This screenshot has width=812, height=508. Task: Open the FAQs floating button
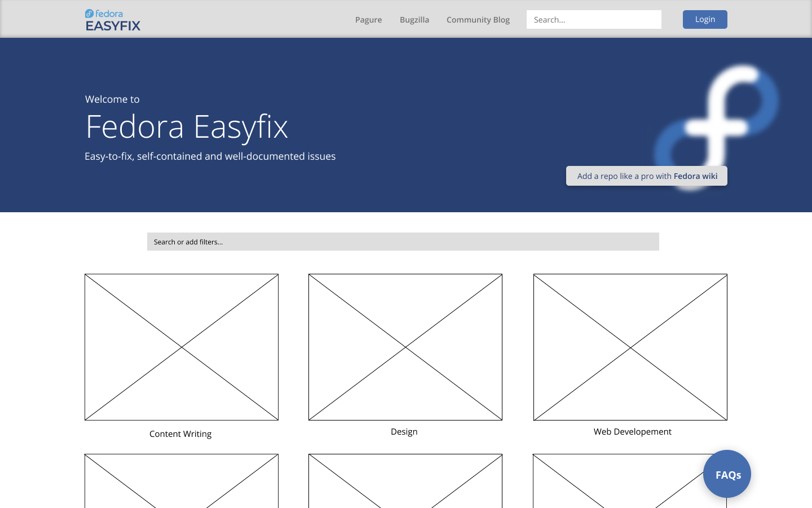tap(727, 474)
